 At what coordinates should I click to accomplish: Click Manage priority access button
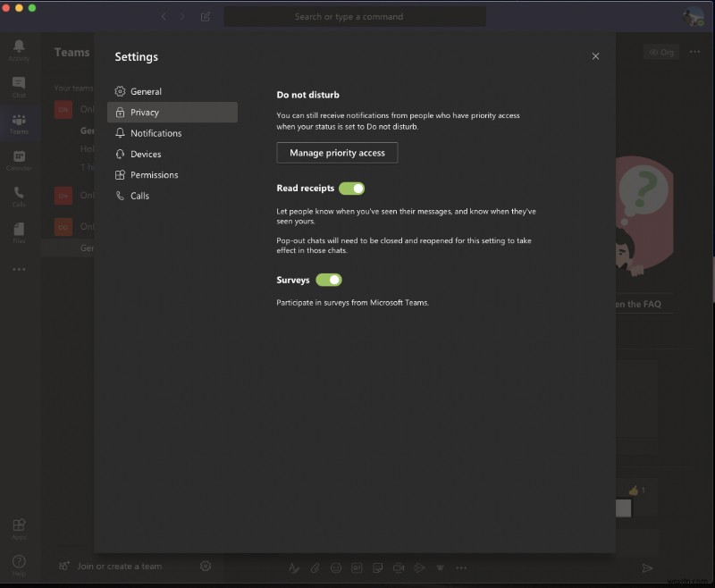click(x=337, y=153)
